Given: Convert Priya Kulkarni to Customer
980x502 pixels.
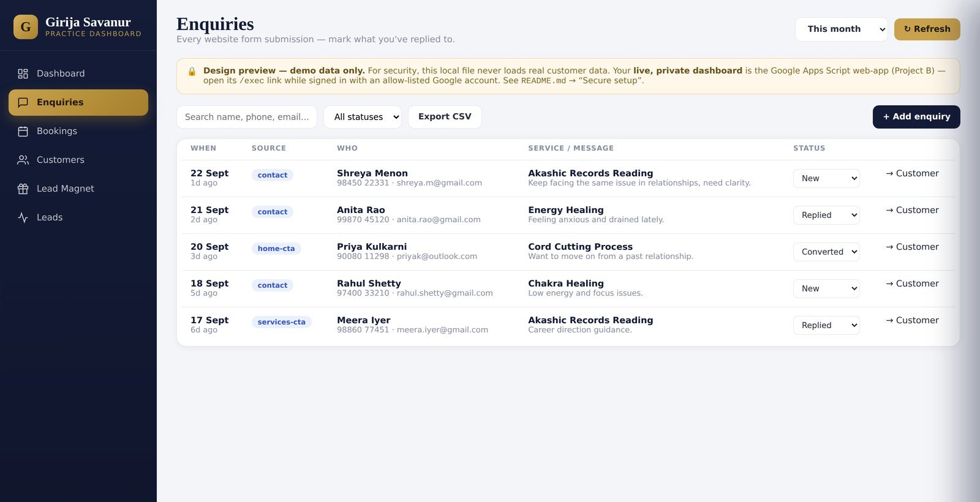Looking at the screenshot, I should pyautogui.click(x=912, y=247).
